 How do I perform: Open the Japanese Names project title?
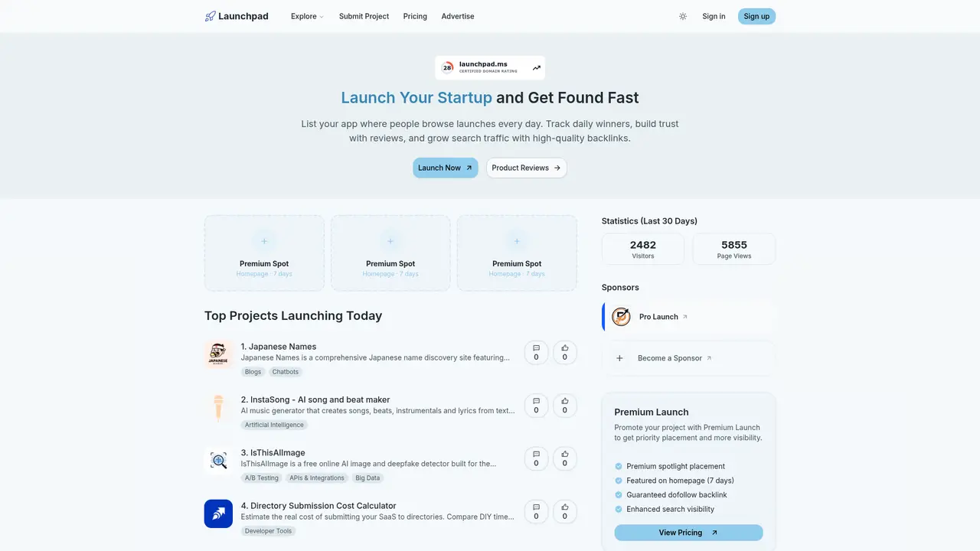279,347
